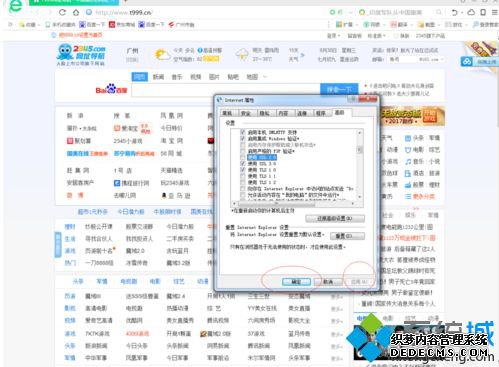Click the home icon in address toolbar
This screenshot has height=367, width=499.
pyautogui.click(x=76, y=13)
